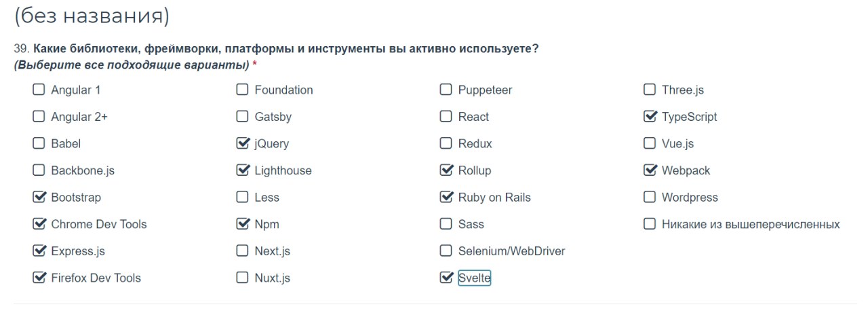
Task: Select the Backbone.js checkbox
Action: click(39, 170)
